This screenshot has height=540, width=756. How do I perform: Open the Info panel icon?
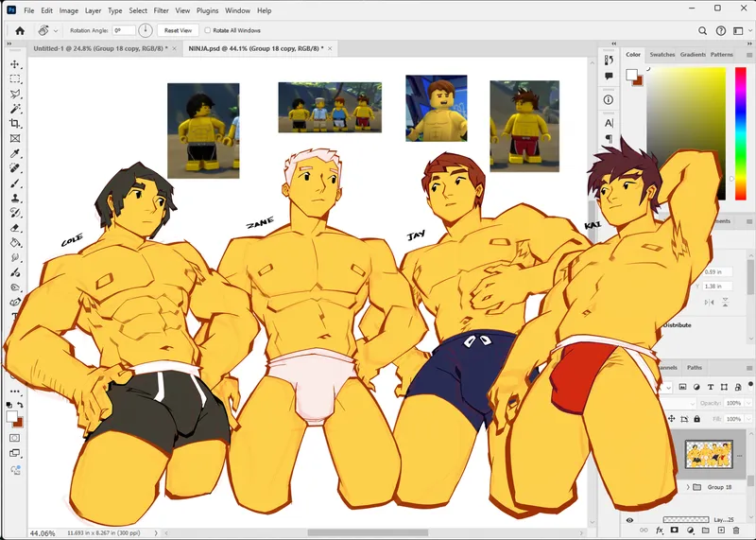(609, 99)
